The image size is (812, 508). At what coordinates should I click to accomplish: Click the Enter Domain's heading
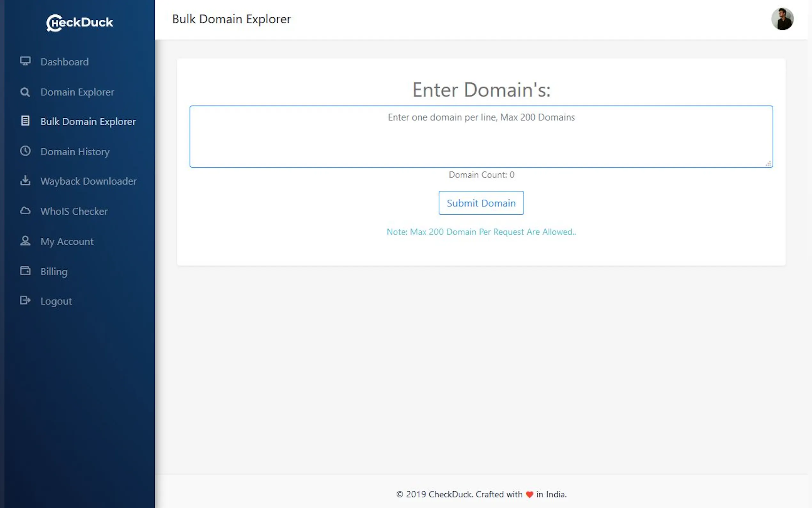pos(481,90)
